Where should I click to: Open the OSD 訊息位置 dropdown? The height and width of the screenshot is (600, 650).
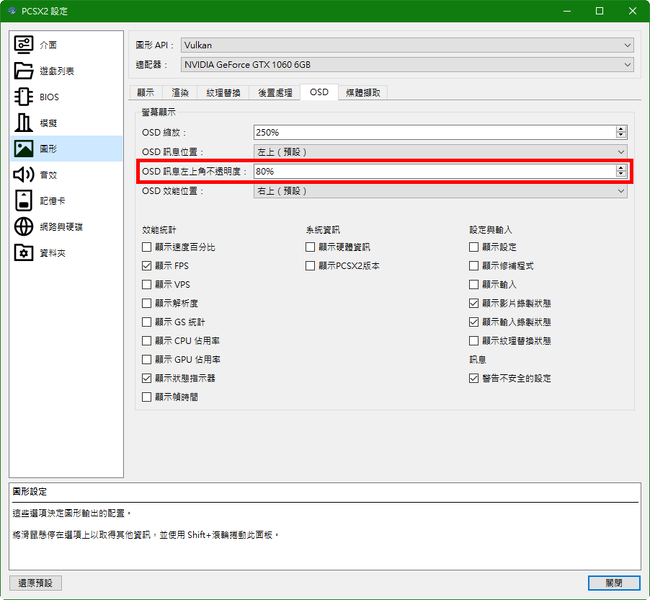pos(440,152)
